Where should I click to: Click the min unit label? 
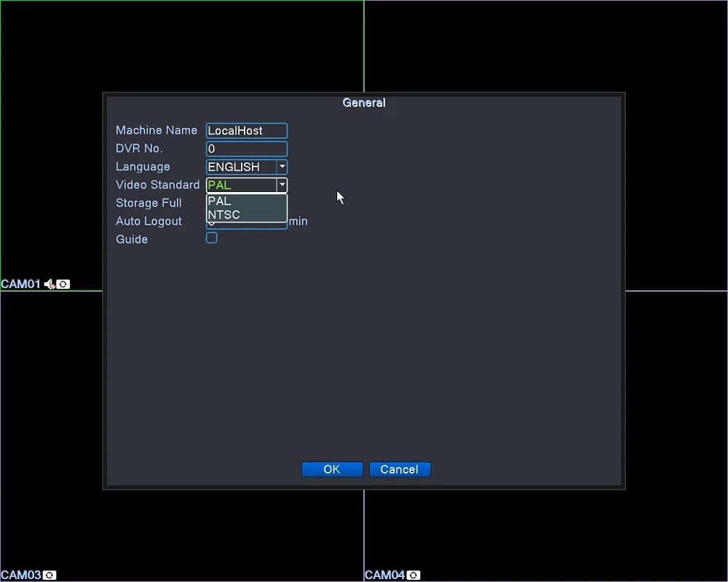click(x=298, y=221)
